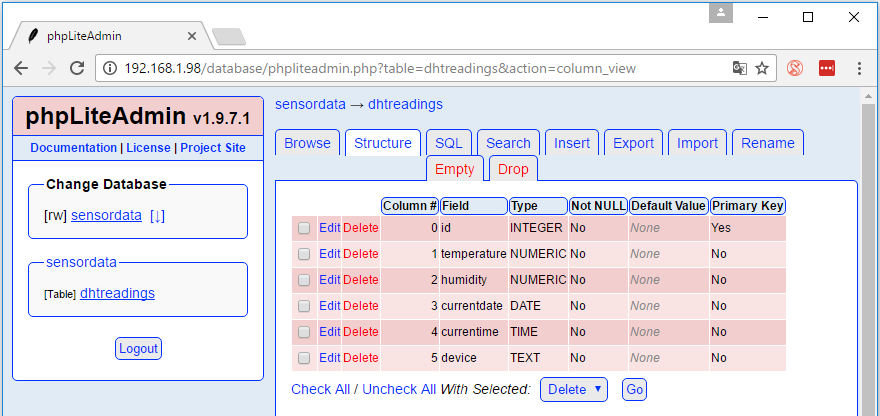The height and width of the screenshot is (416, 880).
Task: Click the phpLiteAdmin feather tab favicon
Action: [x=33, y=36]
